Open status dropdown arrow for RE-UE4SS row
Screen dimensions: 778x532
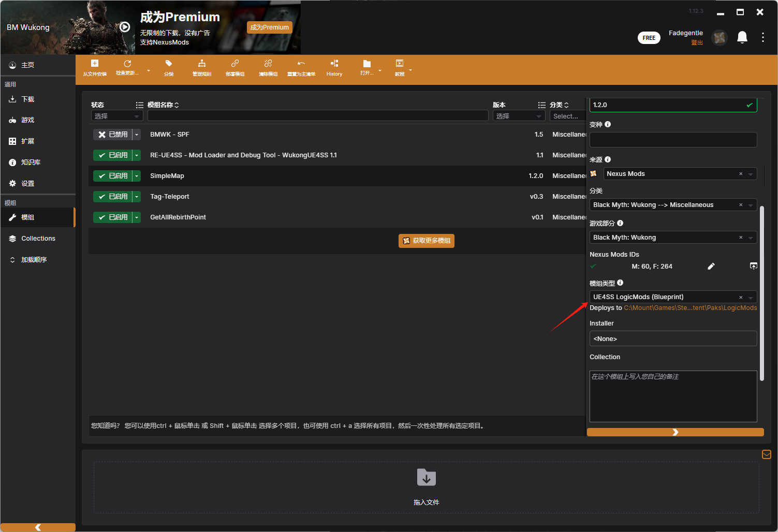coord(137,155)
